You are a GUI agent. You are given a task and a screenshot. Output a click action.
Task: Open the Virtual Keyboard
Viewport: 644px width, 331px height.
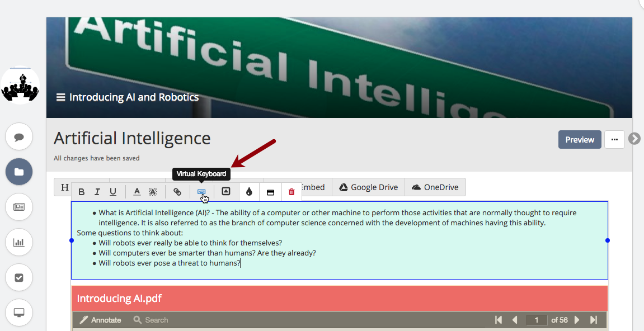coord(201,192)
